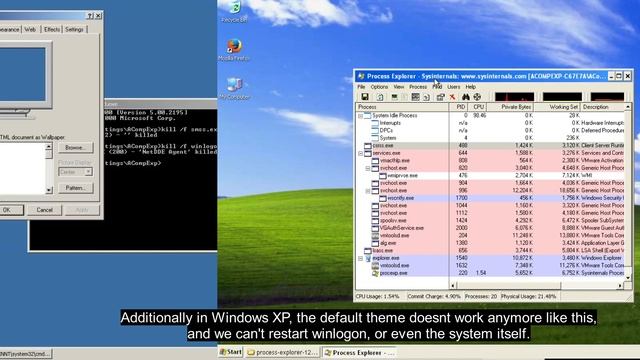Collapse the System Idle Process tree
The height and width of the screenshot is (360, 640).
click(360, 116)
